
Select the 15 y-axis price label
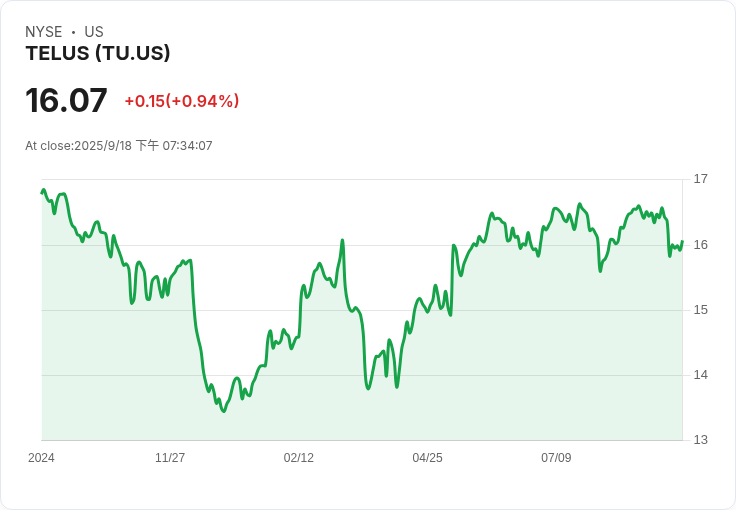coord(700,310)
